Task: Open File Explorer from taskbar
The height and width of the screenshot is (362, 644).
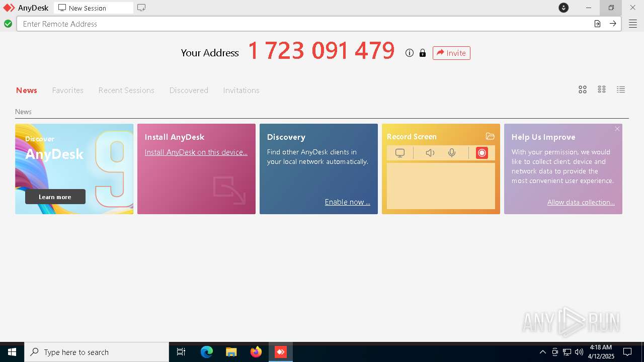Action: [x=231, y=352]
